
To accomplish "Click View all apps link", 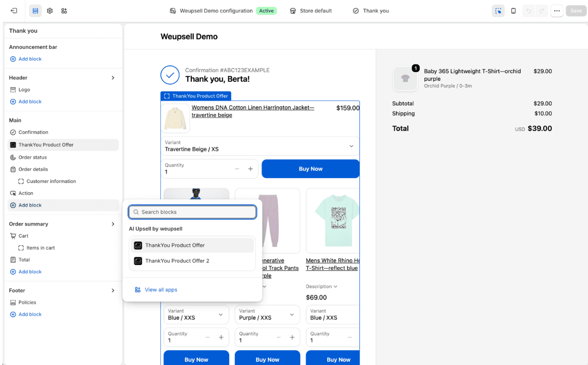I will point(156,290).
